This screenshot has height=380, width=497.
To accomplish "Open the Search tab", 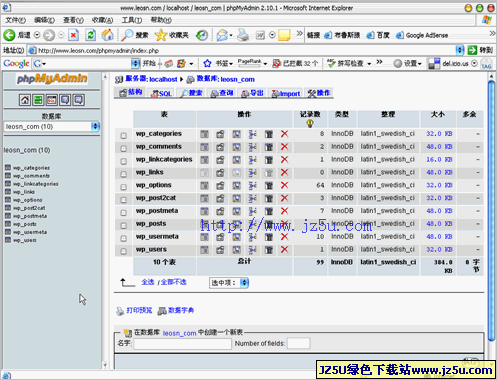I will (191, 93).
